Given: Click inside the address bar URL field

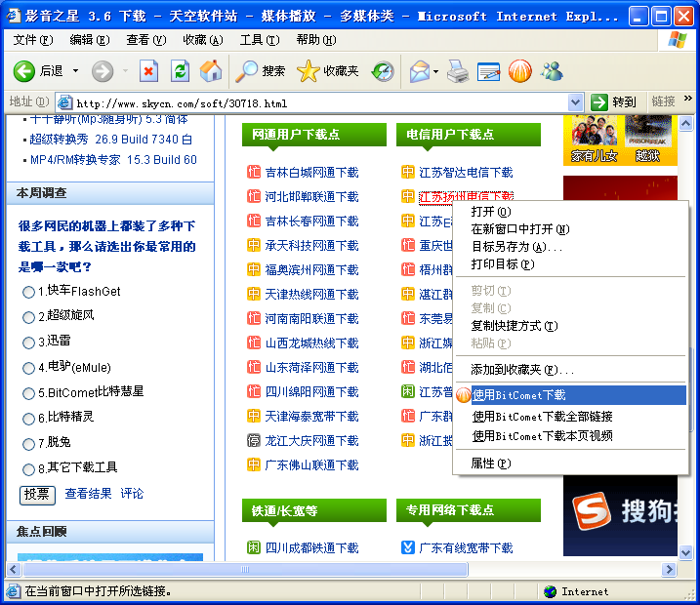Looking at the screenshot, I should pyautogui.click(x=312, y=102).
